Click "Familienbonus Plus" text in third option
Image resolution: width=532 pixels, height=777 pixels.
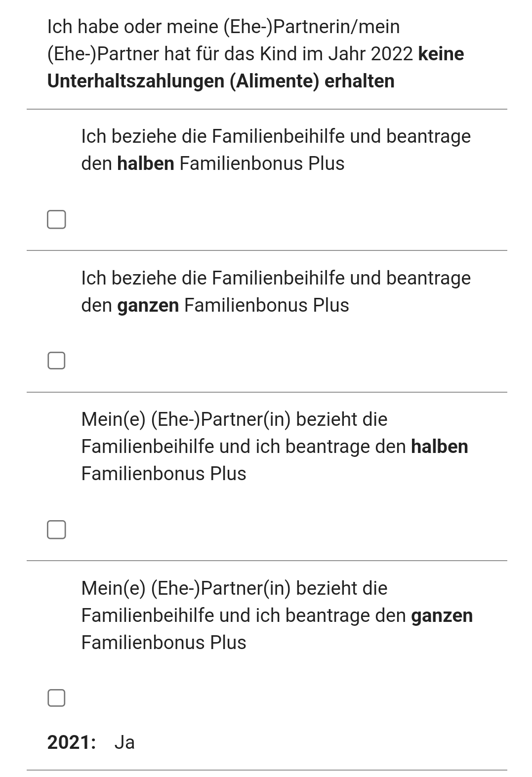(164, 473)
